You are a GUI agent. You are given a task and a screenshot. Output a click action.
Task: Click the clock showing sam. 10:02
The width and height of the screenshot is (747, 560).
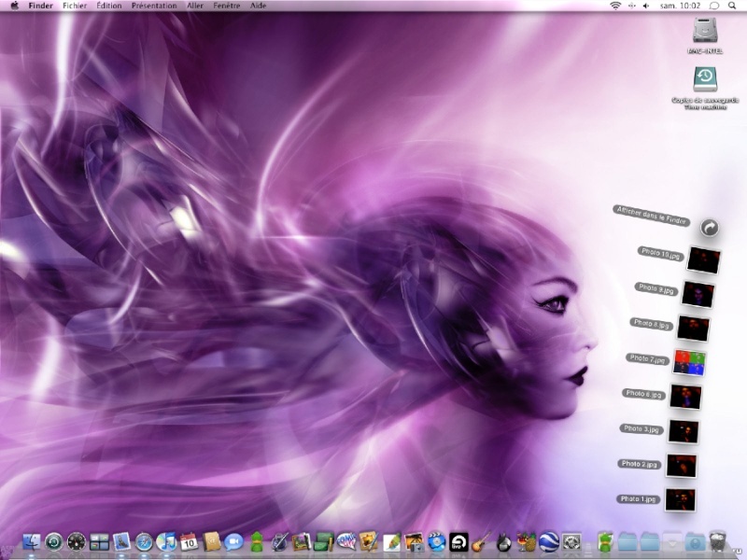click(680, 6)
